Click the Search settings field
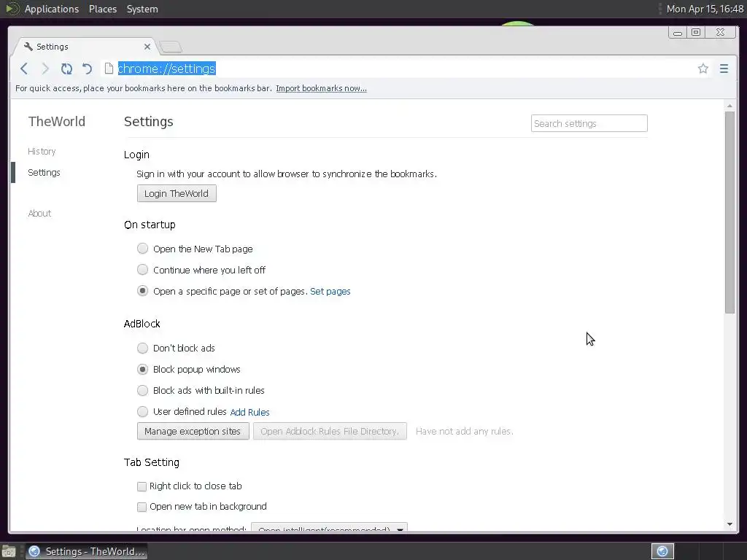The width and height of the screenshot is (747, 560). point(589,123)
